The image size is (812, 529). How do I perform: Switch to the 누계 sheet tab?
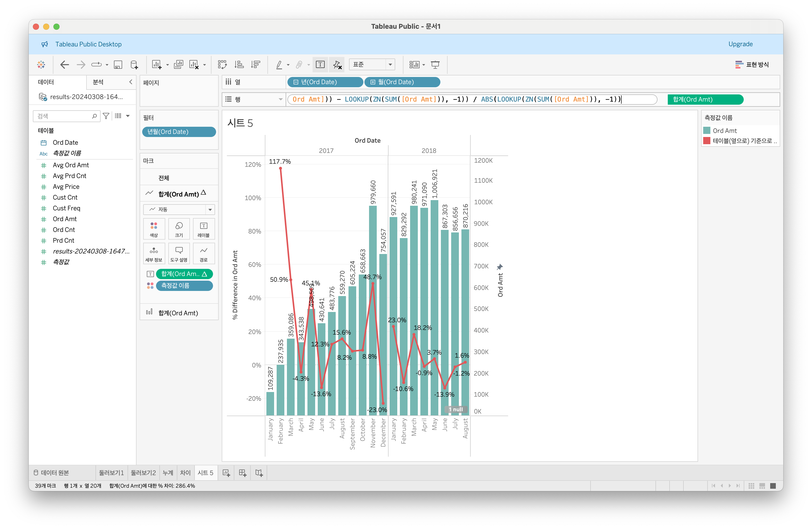pyautogui.click(x=168, y=473)
